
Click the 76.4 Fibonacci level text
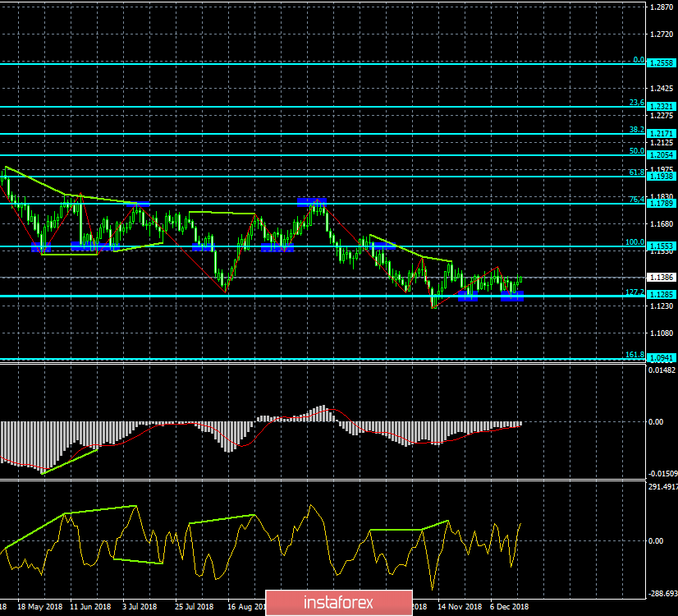point(636,200)
